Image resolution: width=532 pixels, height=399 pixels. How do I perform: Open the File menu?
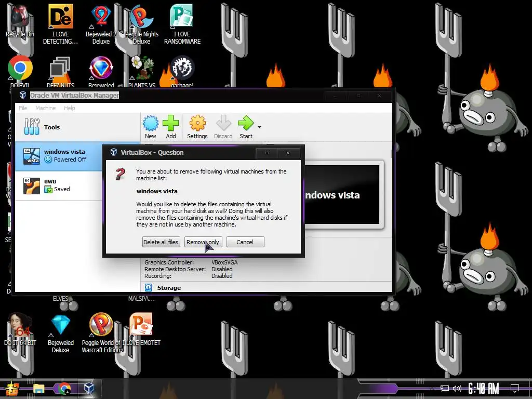[23, 108]
